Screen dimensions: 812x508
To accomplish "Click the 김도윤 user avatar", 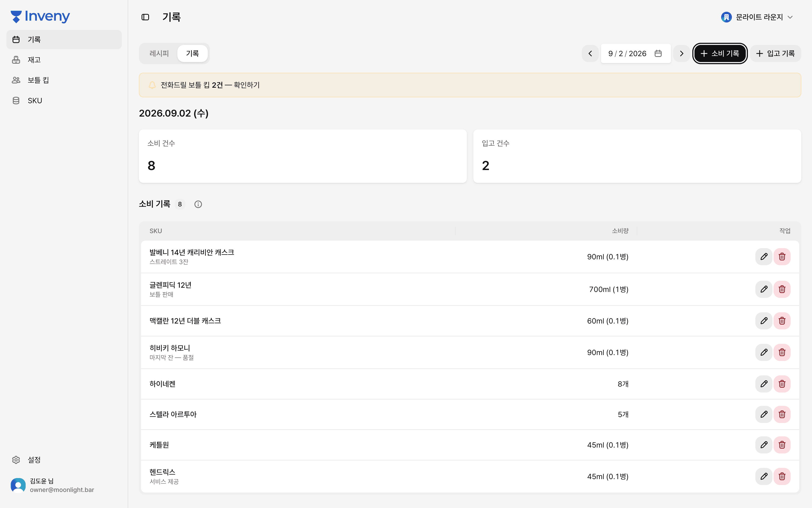I will click(x=18, y=486).
